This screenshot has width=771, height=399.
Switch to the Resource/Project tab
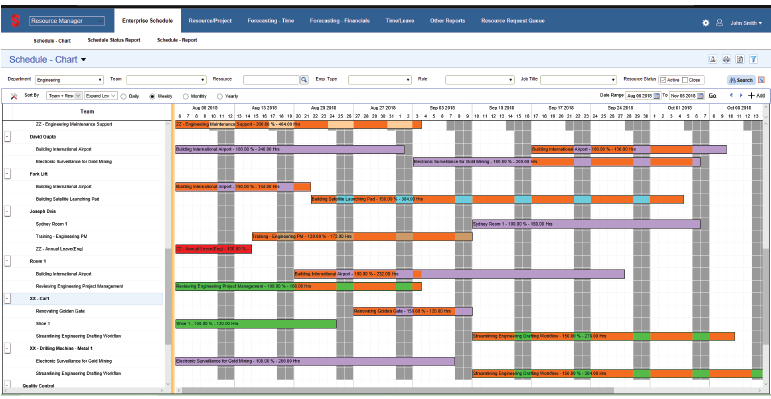point(210,21)
